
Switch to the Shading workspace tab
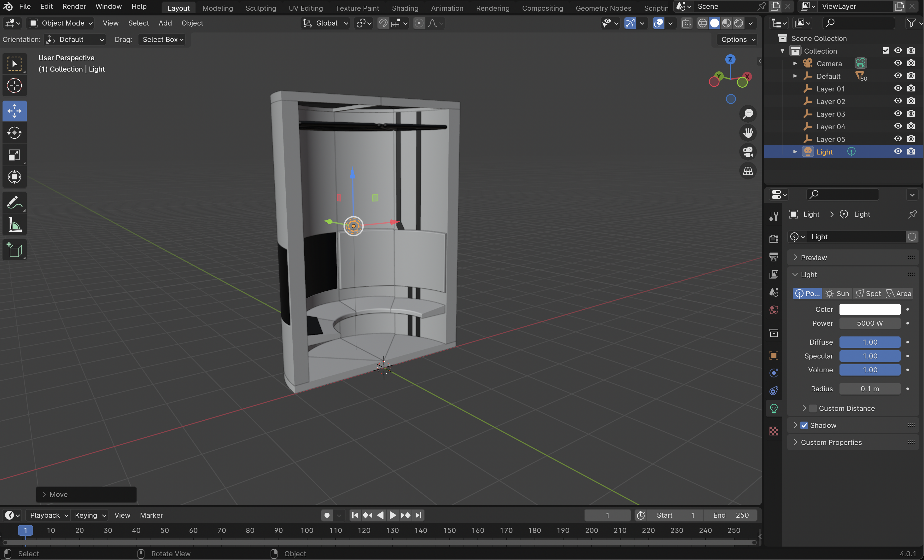point(405,8)
